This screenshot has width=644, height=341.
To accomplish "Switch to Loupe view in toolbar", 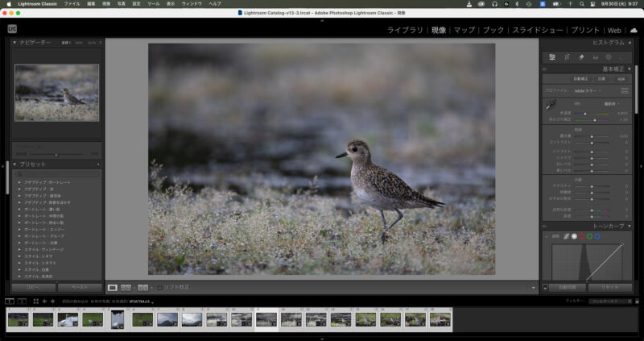I will 113,287.
